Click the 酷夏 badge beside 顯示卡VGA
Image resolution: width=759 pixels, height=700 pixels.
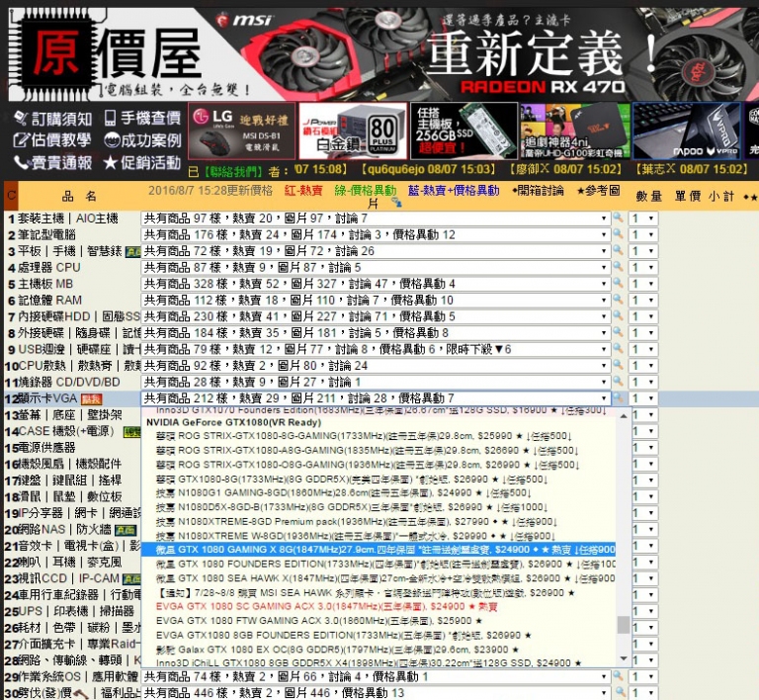[91, 398]
